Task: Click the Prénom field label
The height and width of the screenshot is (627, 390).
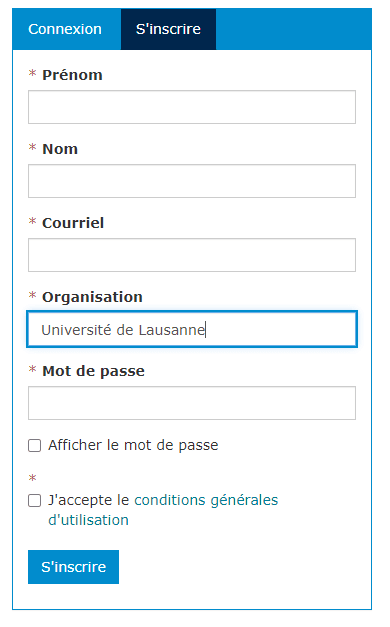Action: tap(72, 75)
